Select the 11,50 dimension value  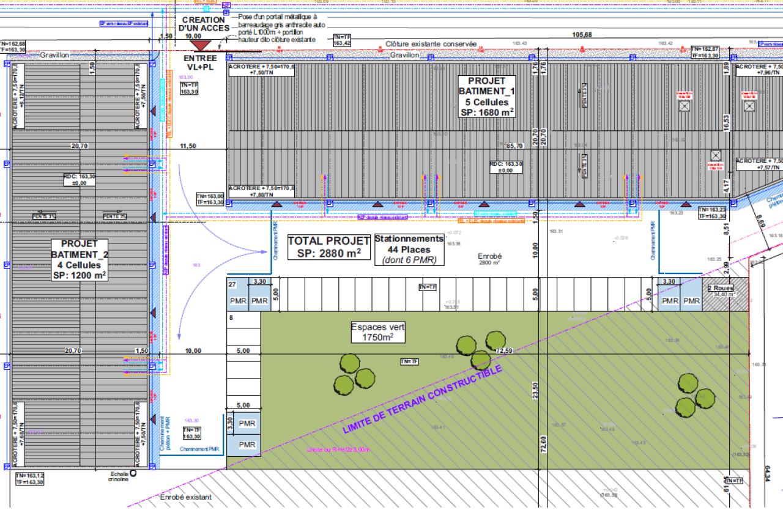pyautogui.click(x=188, y=146)
